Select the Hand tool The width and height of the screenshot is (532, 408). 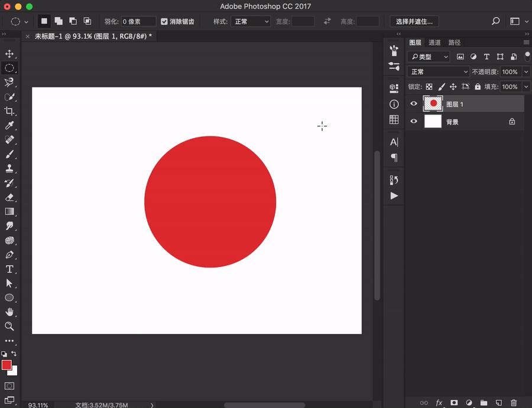[9, 312]
